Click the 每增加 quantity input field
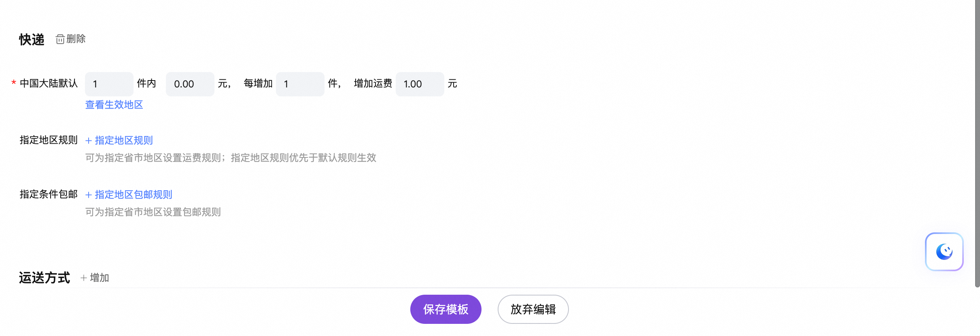The height and width of the screenshot is (336, 980). point(300,84)
